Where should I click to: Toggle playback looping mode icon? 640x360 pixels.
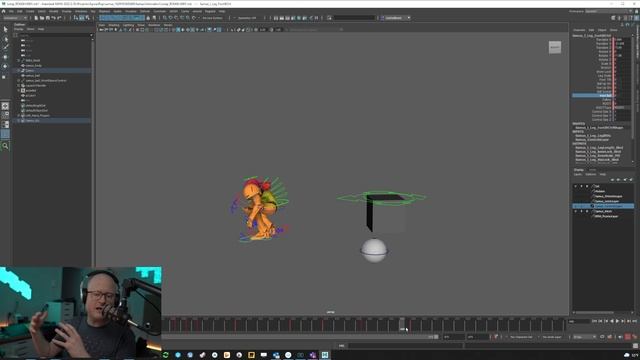[x=602, y=337]
